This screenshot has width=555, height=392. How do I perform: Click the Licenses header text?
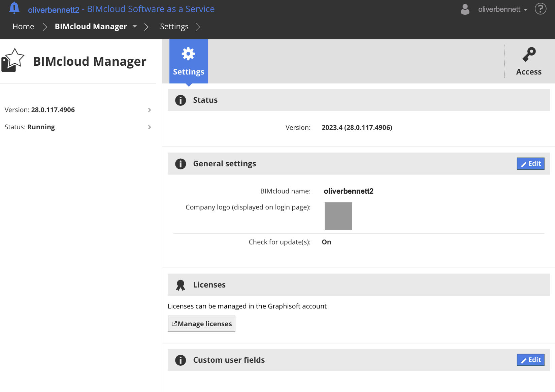pyautogui.click(x=209, y=285)
